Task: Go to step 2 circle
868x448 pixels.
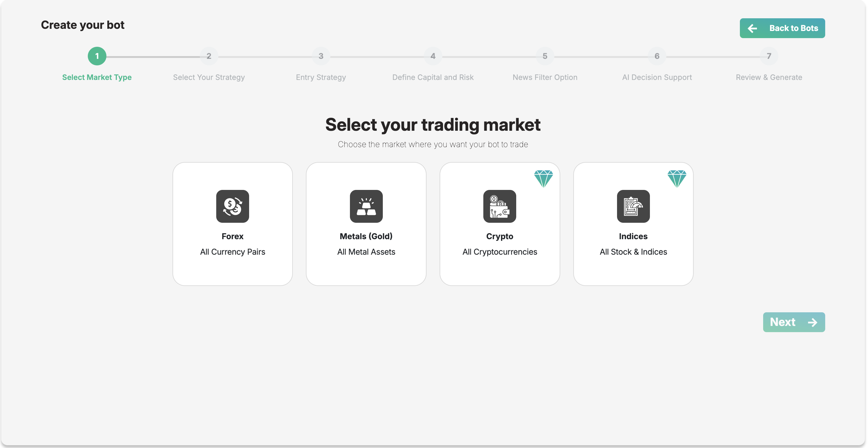Action: coord(209,56)
